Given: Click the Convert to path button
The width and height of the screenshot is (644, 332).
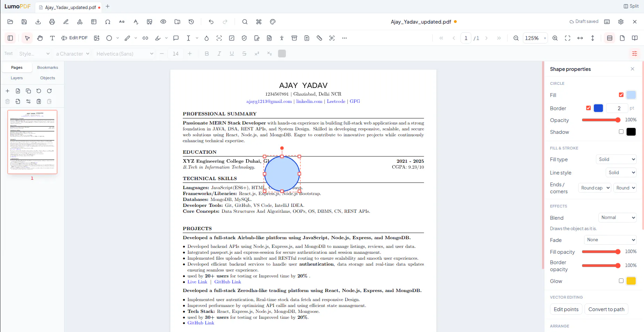Looking at the screenshot, I should [606, 309].
